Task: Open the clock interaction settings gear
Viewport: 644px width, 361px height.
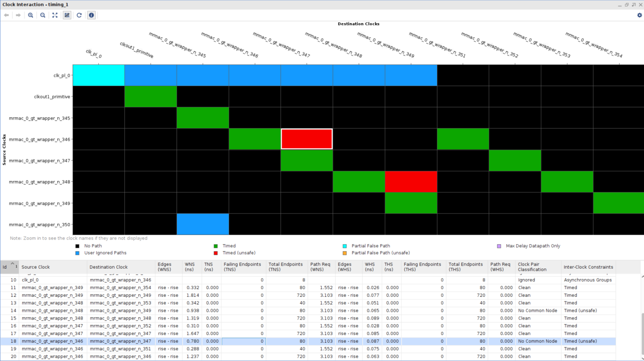Action: [x=639, y=15]
